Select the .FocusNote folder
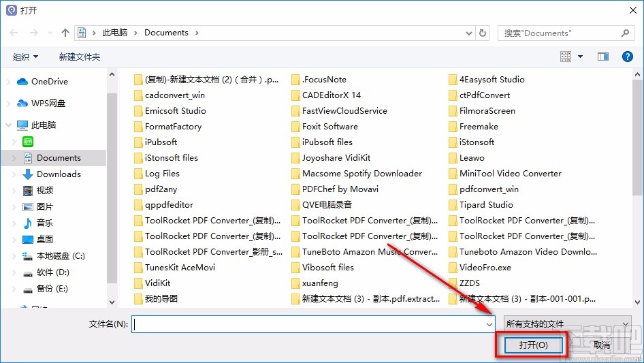The image size is (644, 363). coord(319,80)
